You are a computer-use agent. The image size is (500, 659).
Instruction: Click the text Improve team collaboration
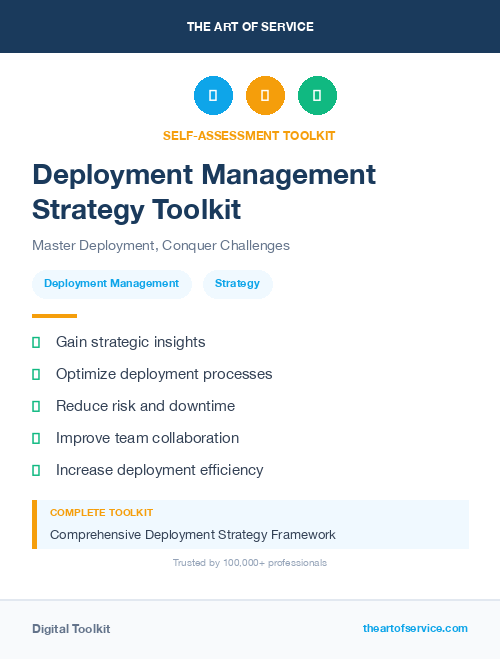pyautogui.click(x=147, y=438)
